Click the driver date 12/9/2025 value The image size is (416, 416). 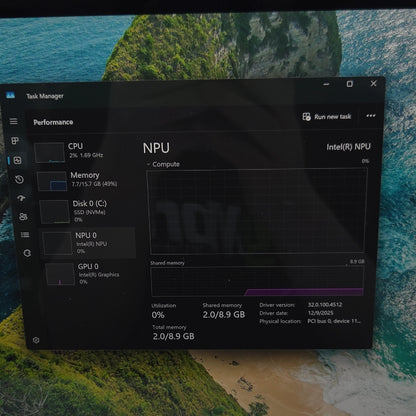[320, 313]
